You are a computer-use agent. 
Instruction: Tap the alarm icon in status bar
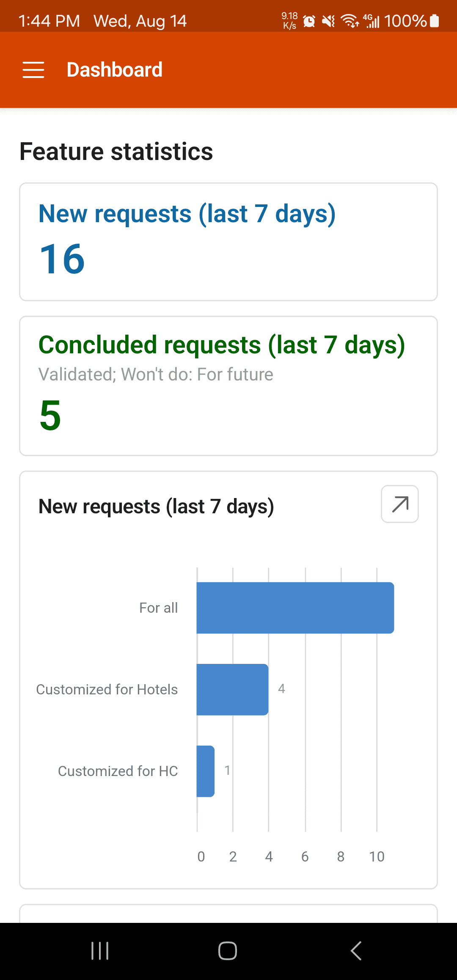[309, 21]
